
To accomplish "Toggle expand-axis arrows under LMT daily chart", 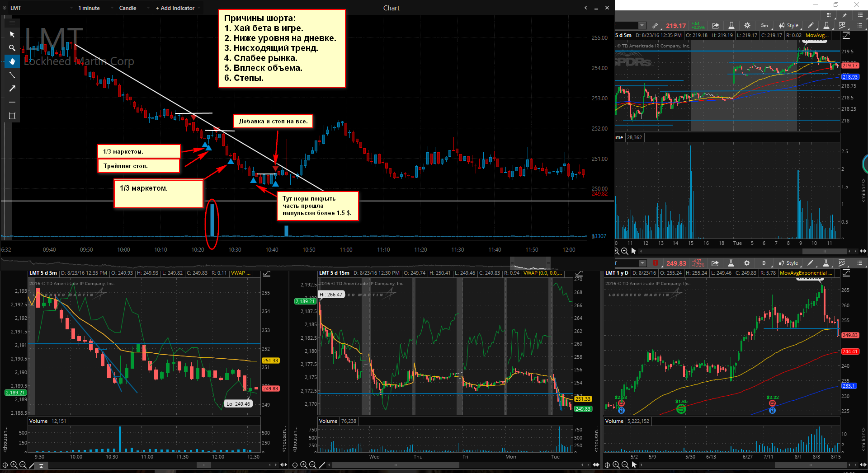I will (x=863, y=465).
